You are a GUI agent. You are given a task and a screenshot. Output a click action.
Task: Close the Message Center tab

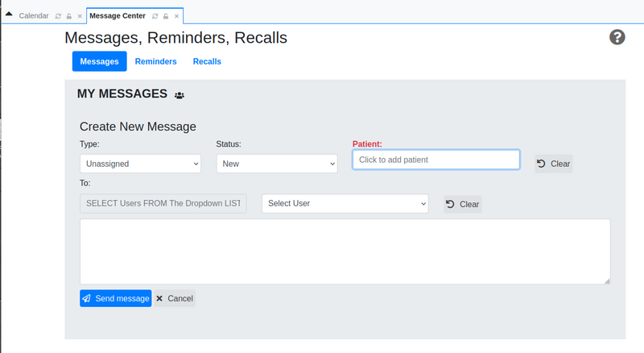[176, 16]
